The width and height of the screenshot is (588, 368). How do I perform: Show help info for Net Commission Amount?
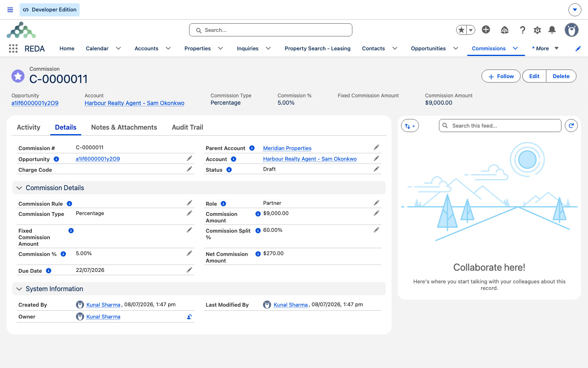click(258, 254)
